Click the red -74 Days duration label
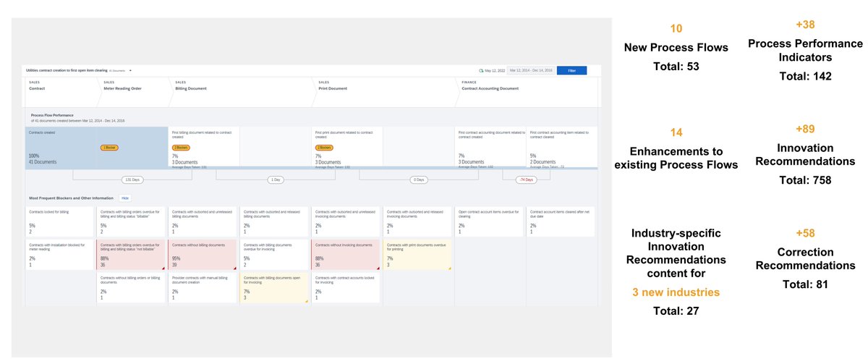 tap(526, 179)
